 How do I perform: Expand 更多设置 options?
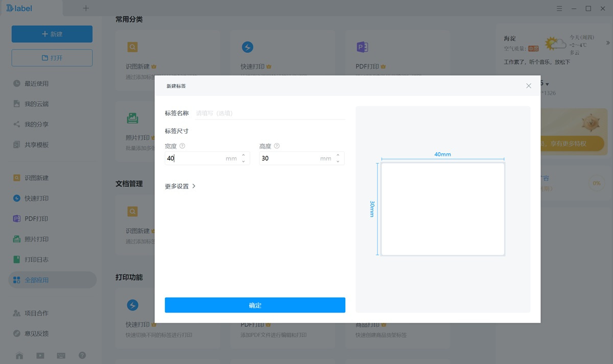click(180, 186)
